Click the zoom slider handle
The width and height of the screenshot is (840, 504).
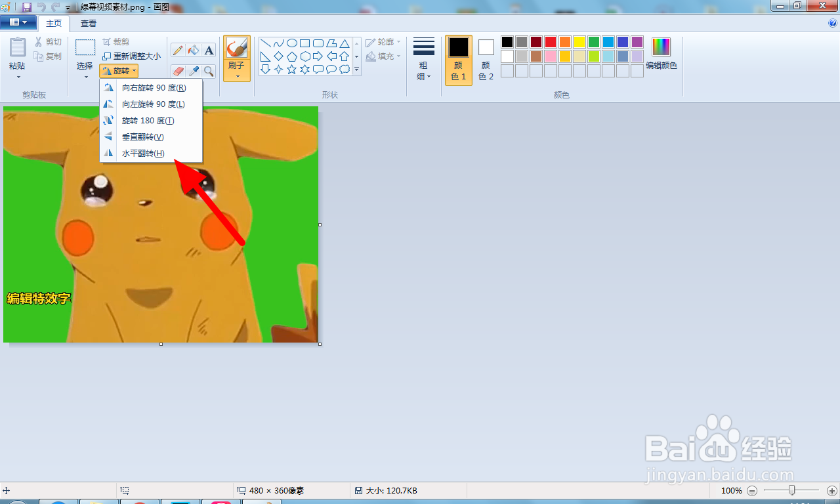pyautogui.click(x=792, y=490)
